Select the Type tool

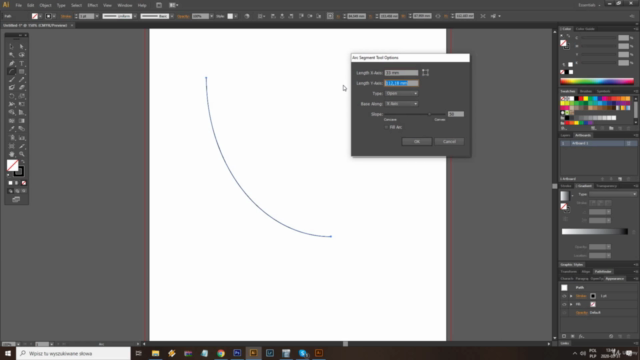point(22,63)
